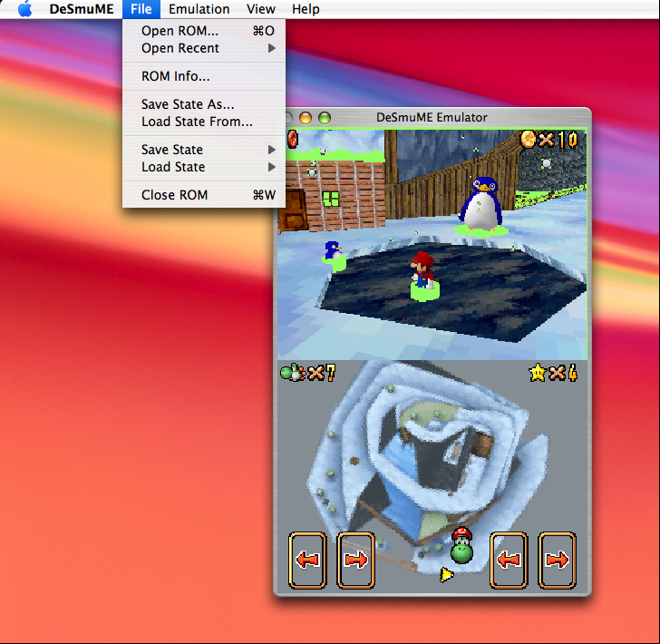The image size is (660, 644).
Task: Click Mario in the game screen
Action: (422, 271)
